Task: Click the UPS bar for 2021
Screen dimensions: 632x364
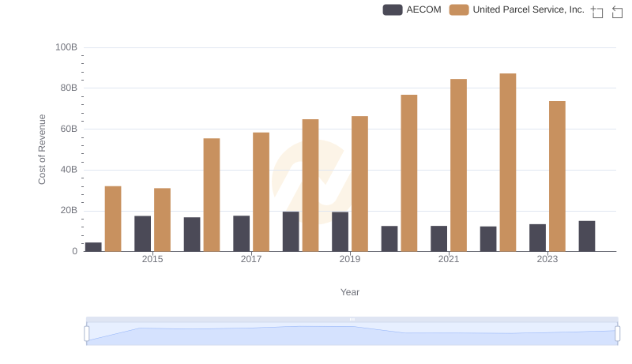Action: [x=458, y=166]
